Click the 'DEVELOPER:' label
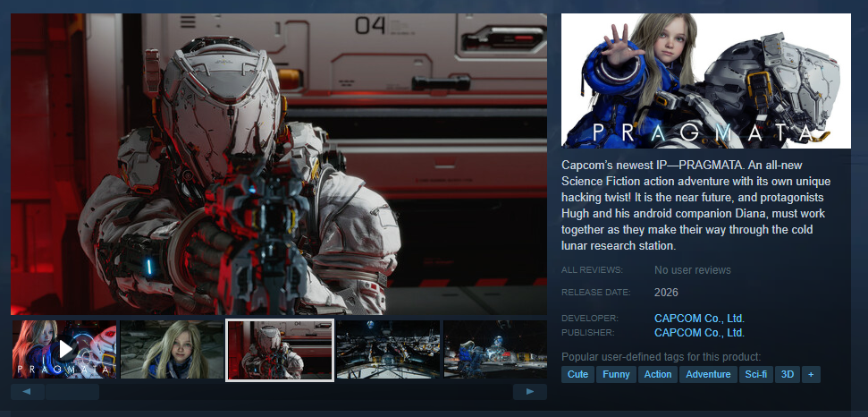The width and height of the screenshot is (868, 417). [x=590, y=319]
